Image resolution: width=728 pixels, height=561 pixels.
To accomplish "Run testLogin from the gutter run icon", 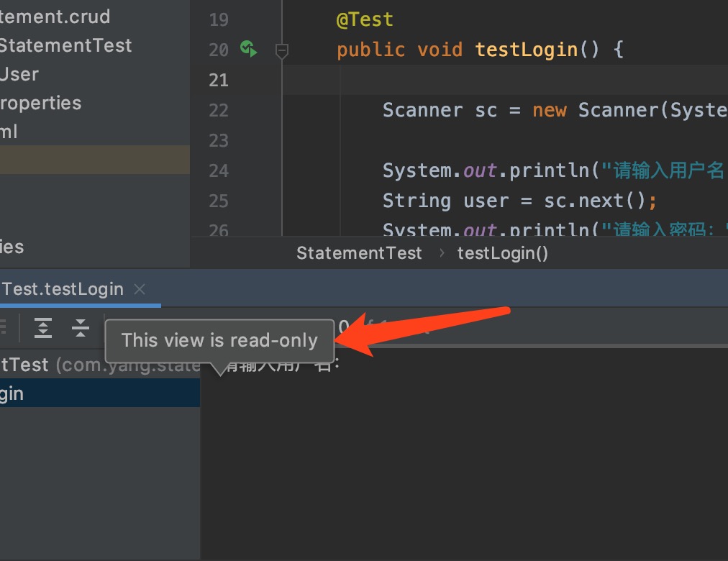I will pos(248,49).
